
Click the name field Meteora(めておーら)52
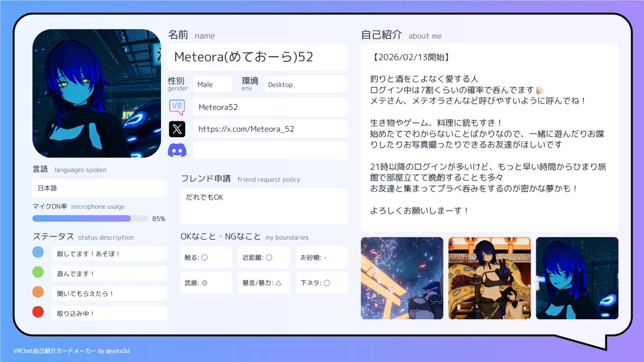coord(258,57)
